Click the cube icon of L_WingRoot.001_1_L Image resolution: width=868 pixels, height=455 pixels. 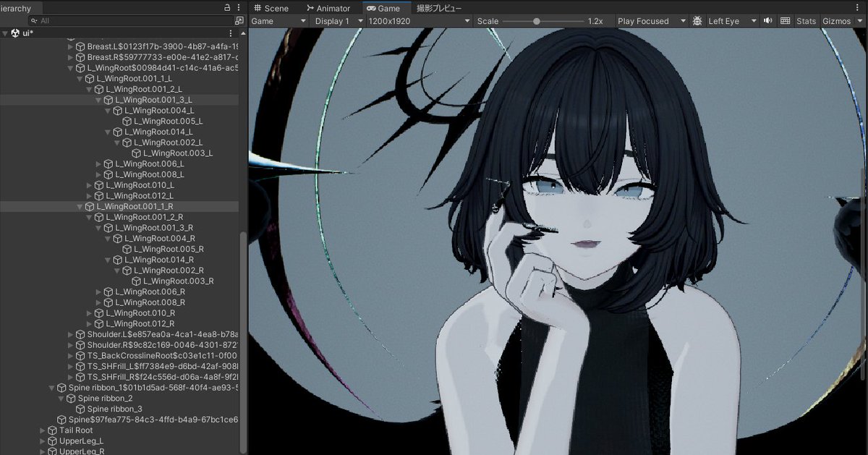point(90,78)
